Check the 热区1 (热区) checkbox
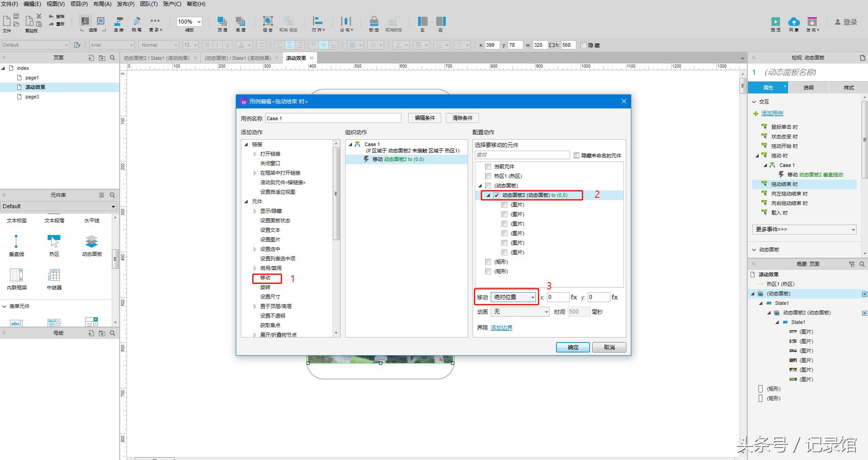The width and height of the screenshot is (868, 460). point(488,176)
